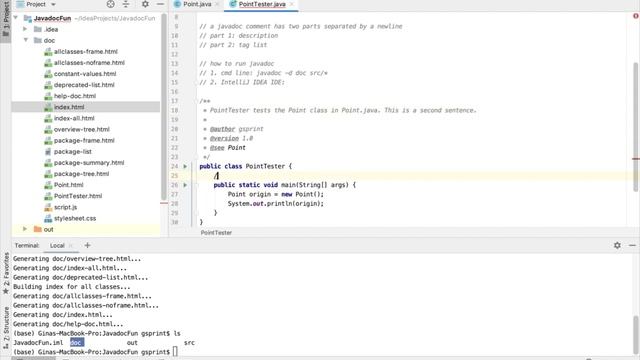Collapse the JavadocFun project root

point(16,18)
